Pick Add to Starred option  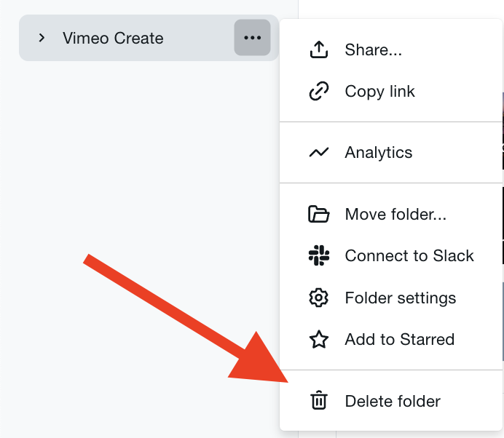(x=399, y=340)
